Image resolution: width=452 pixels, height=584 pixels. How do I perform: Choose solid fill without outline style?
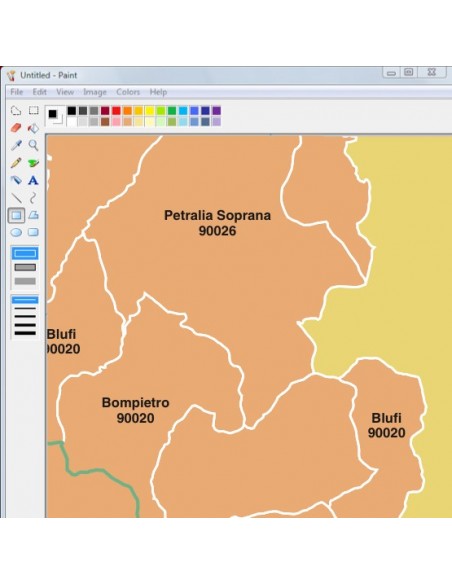(x=25, y=281)
